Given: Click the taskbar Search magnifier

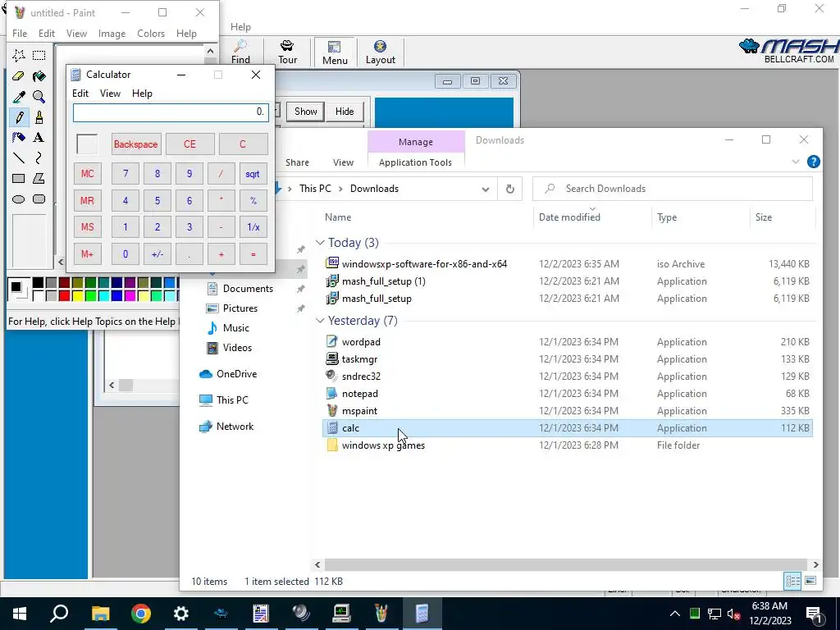Looking at the screenshot, I should [59, 614].
